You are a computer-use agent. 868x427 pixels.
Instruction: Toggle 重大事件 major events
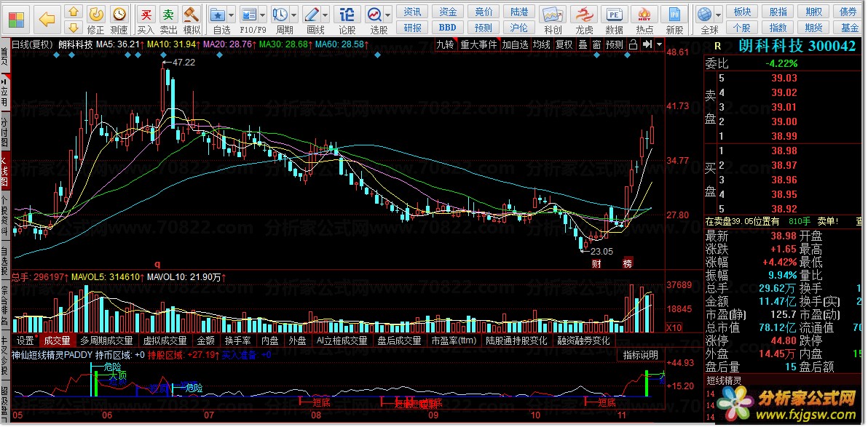pyautogui.click(x=478, y=44)
